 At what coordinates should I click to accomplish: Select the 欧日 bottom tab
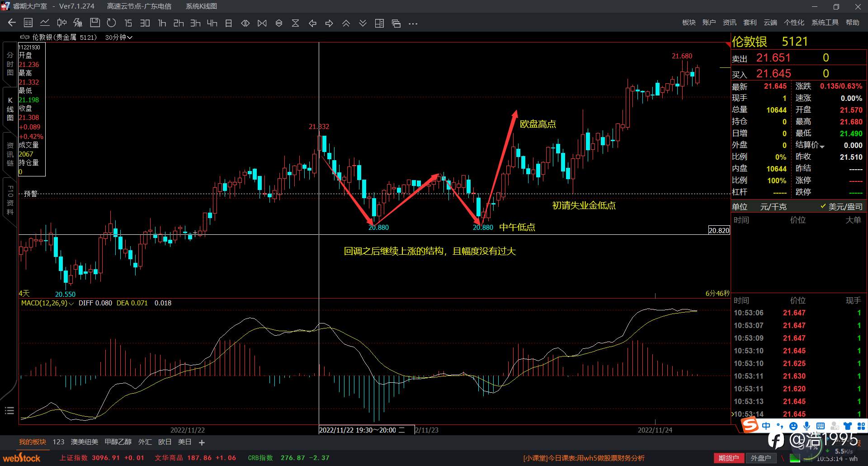[165, 442]
